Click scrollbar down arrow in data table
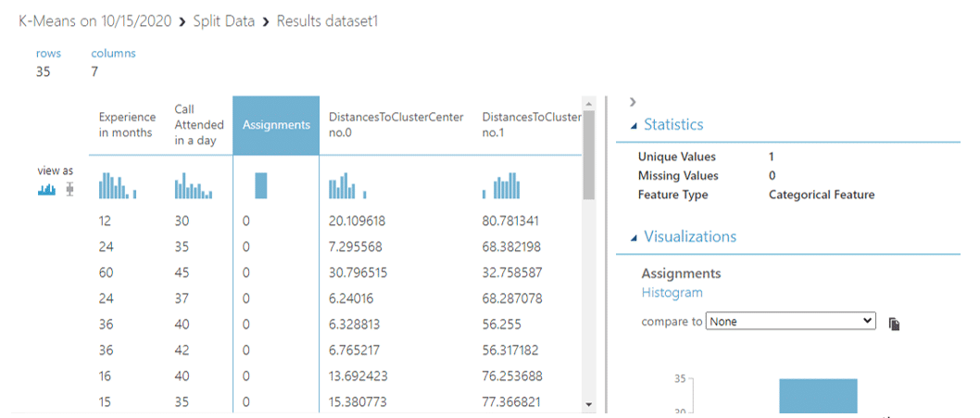This screenshot has height=418, width=980. (588, 404)
